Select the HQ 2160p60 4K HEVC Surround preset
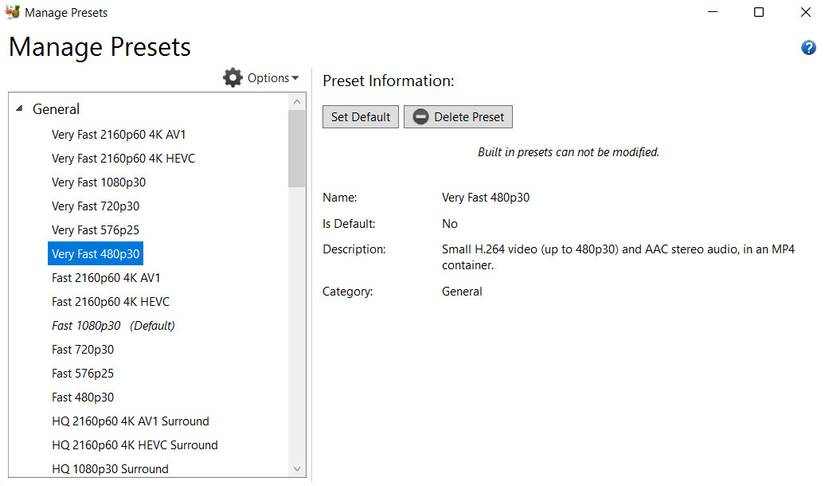The height and width of the screenshot is (486, 825). tap(134, 445)
